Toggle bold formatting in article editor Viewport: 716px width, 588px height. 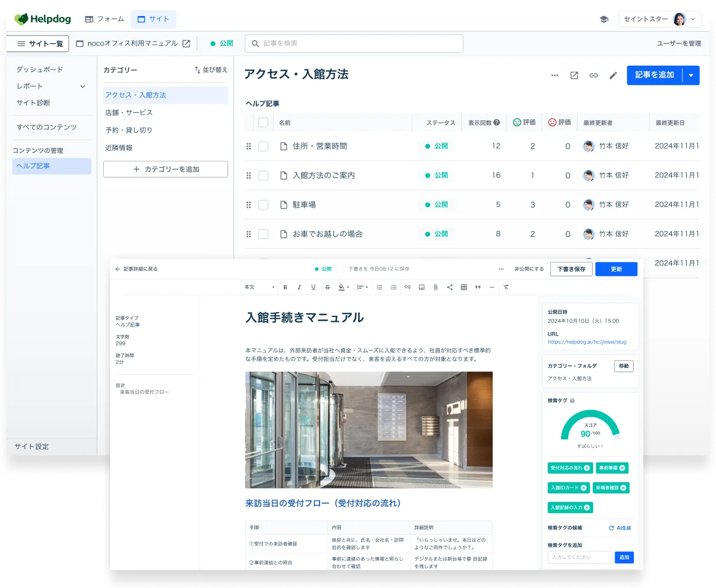[285, 288]
